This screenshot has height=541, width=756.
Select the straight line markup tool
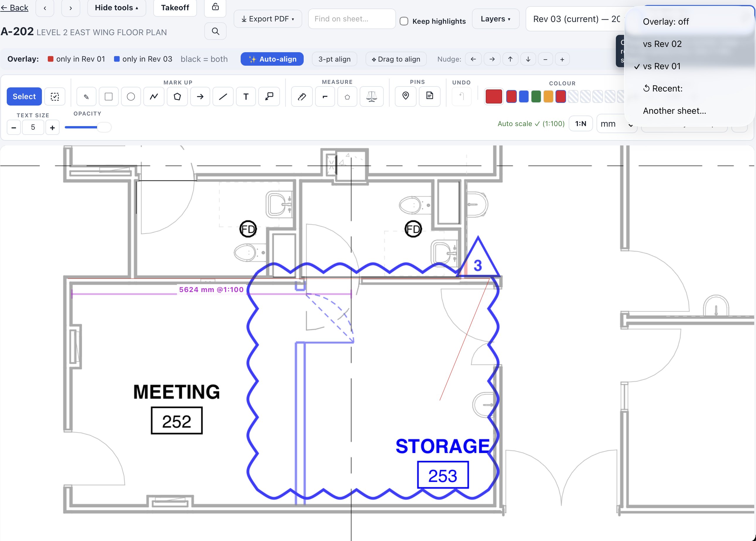(223, 96)
